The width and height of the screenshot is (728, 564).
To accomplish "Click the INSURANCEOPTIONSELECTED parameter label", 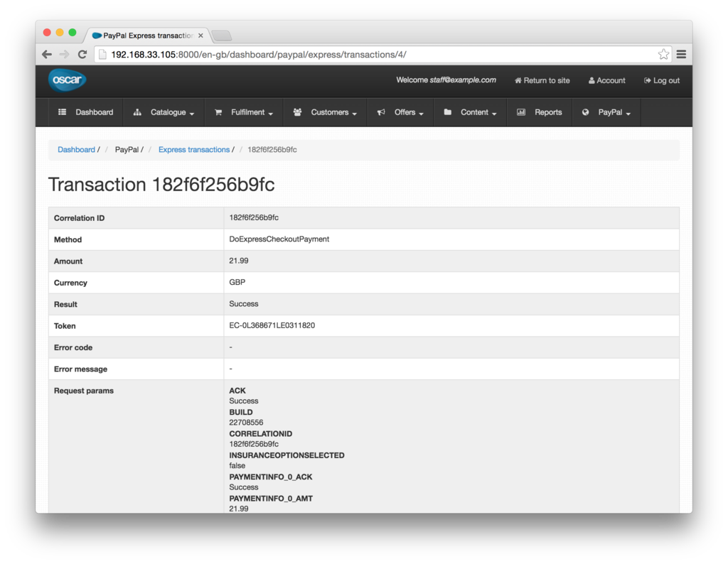I will pos(287,455).
